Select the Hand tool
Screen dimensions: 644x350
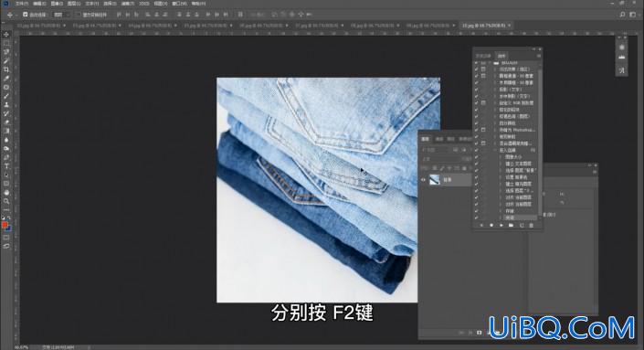click(6, 192)
